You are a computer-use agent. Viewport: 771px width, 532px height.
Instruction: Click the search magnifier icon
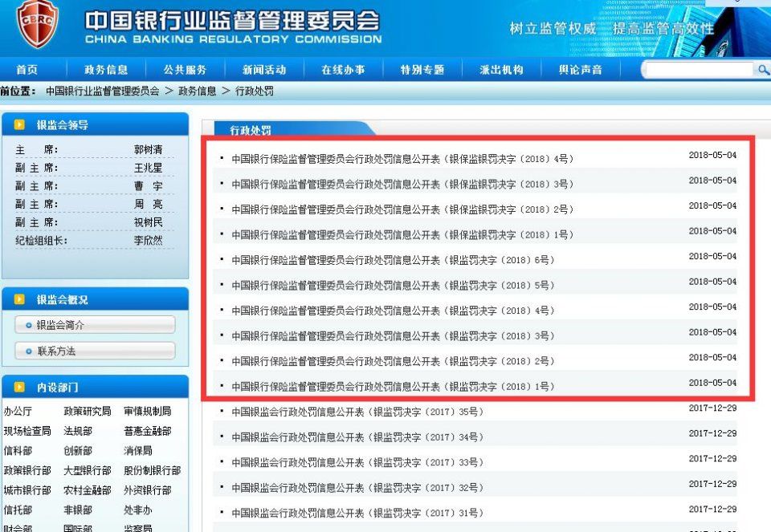click(762, 70)
